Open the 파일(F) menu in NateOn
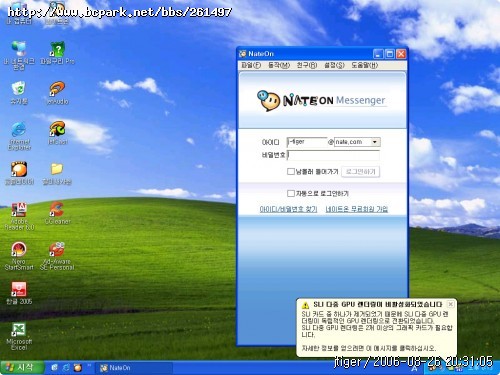This screenshot has height=375, width=500. (x=251, y=65)
